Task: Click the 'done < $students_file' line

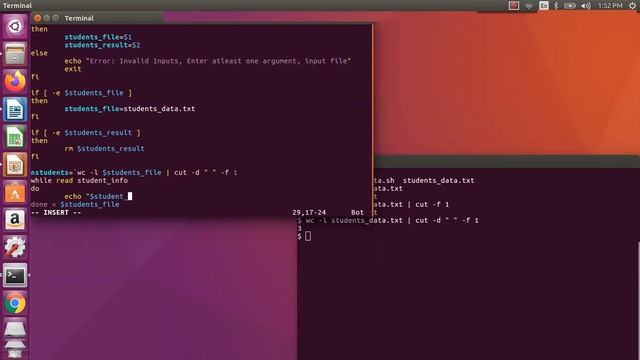Action: click(75, 204)
